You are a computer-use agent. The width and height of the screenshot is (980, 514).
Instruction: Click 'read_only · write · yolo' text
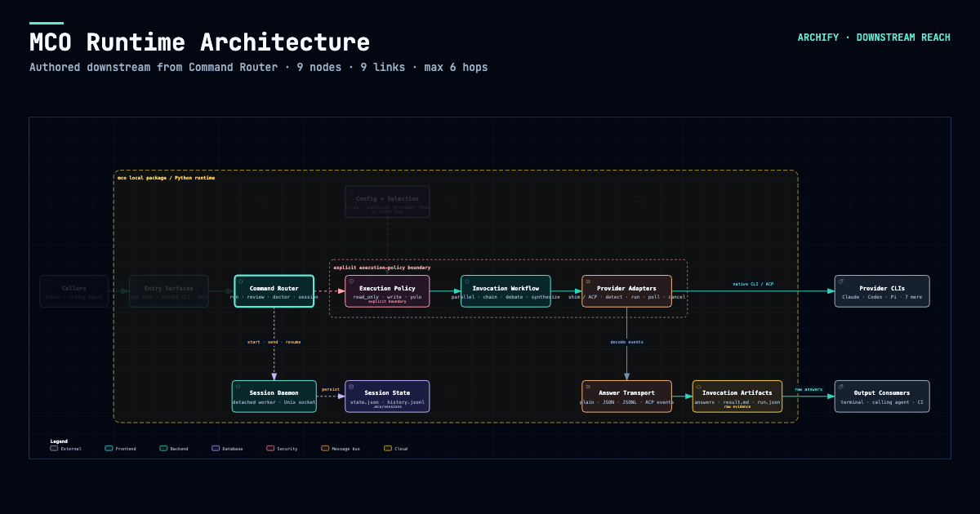click(x=387, y=297)
